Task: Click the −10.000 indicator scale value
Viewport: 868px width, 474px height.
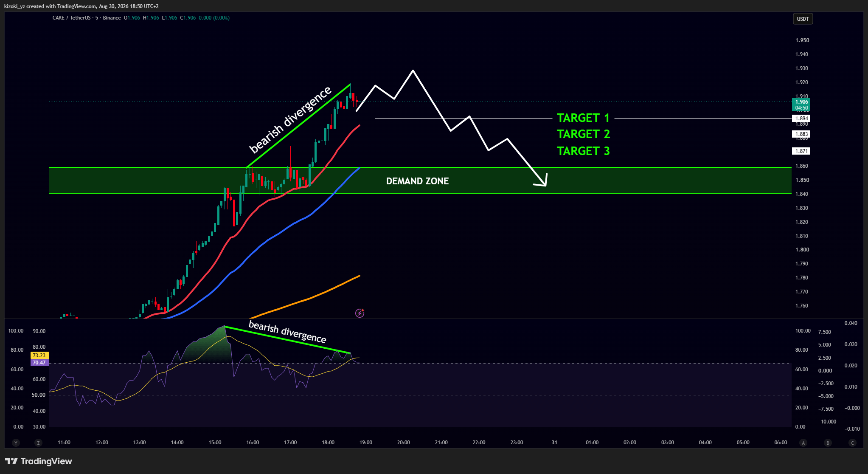Action: click(x=827, y=422)
